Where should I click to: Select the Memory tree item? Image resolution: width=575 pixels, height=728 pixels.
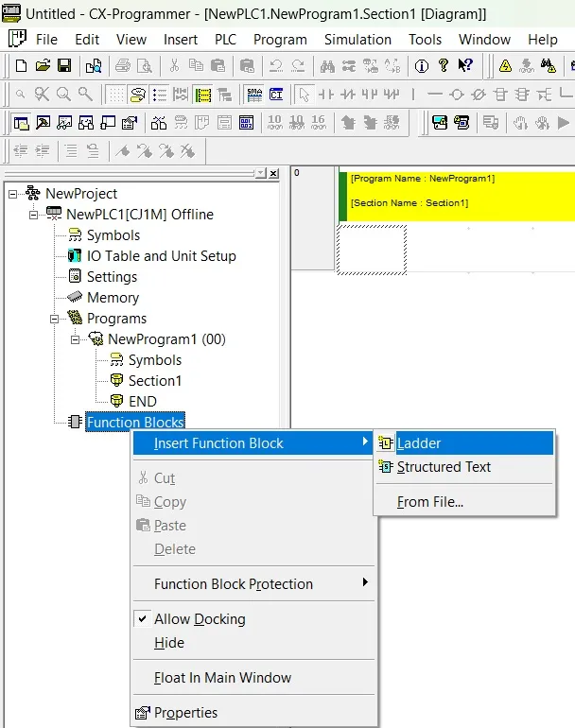pos(113,298)
